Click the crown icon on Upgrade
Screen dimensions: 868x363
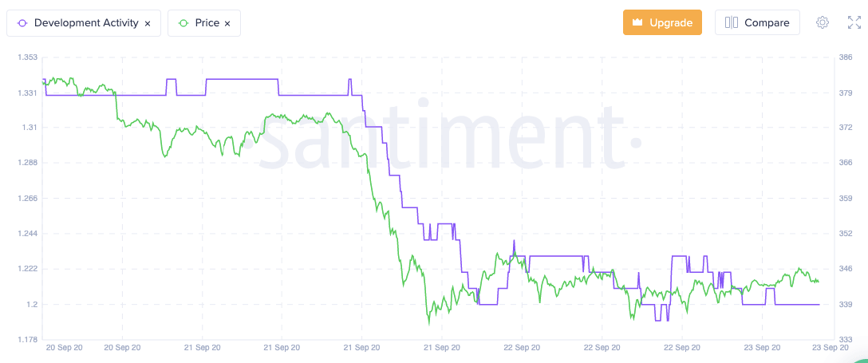637,22
